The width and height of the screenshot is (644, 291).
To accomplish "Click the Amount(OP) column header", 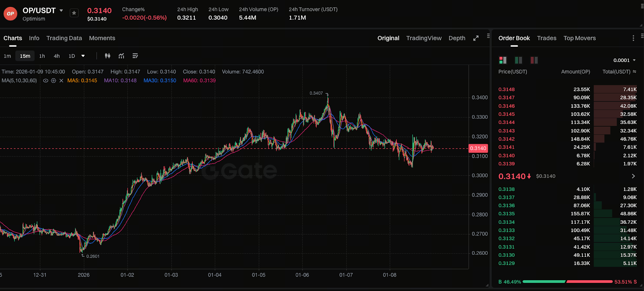I will (576, 72).
